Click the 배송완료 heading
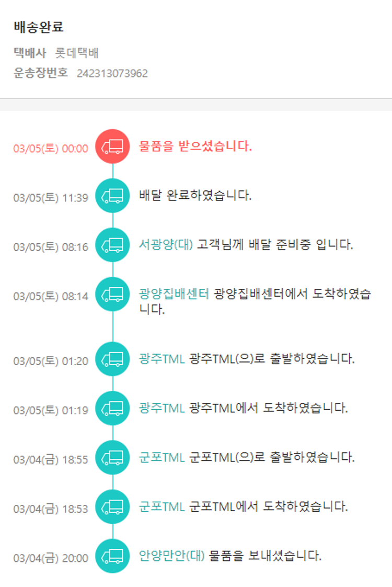Image resolution: width=392 pixels, height=587 pixels. pos(39,27)
